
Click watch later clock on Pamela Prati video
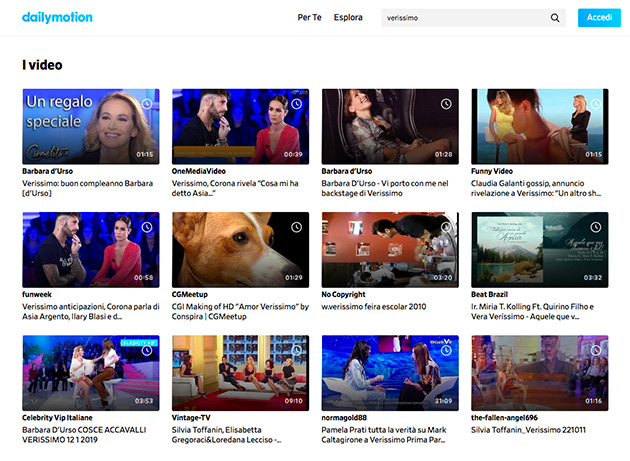[x=446, y=350]
